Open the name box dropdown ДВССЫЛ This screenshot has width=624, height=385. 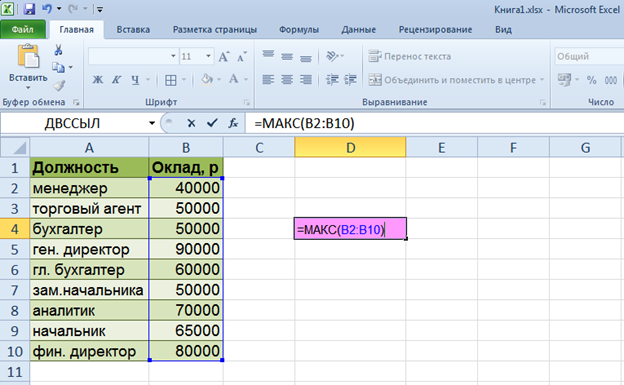pos(152,123)
